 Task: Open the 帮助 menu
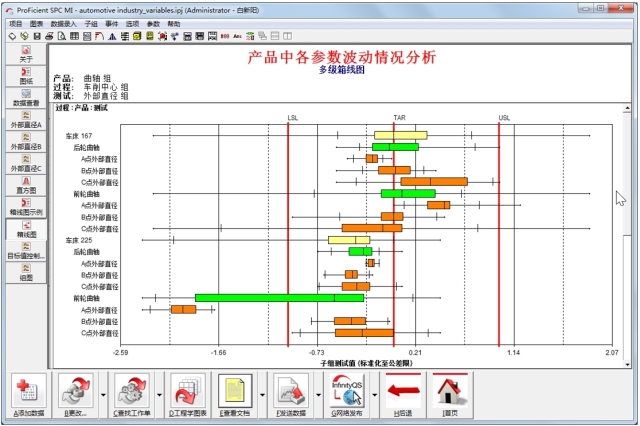(174, 22)
